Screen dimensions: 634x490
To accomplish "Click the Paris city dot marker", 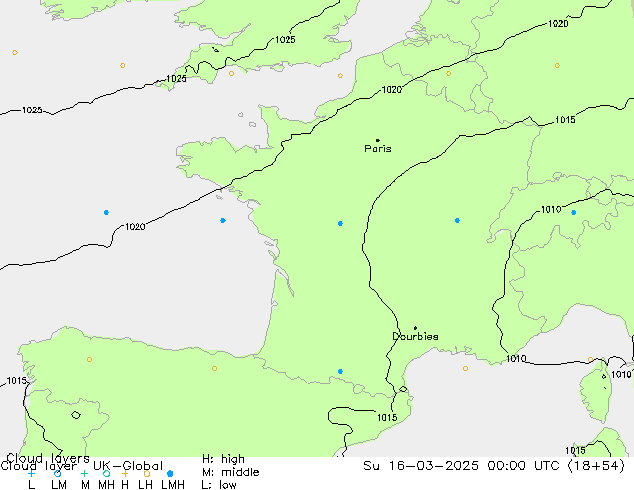I will pos(378,140).
